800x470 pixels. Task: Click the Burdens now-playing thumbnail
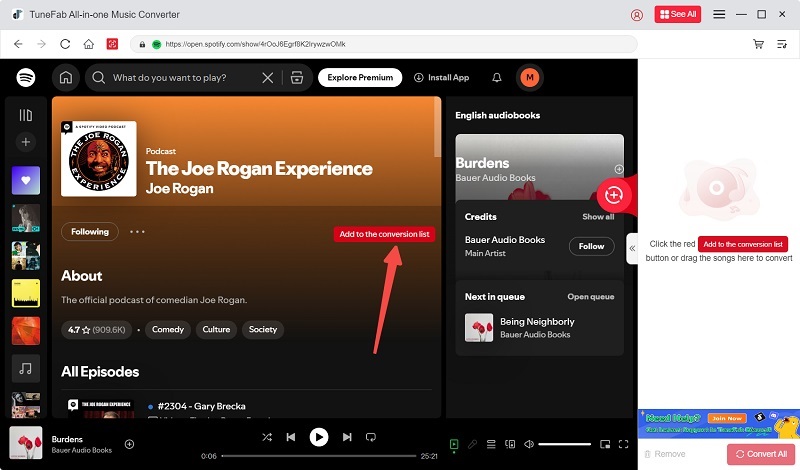click(26, 443)
